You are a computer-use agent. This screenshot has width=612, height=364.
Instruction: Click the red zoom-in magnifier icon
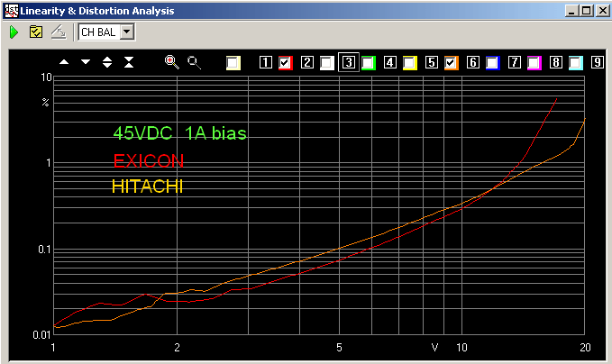coord(171,62)
